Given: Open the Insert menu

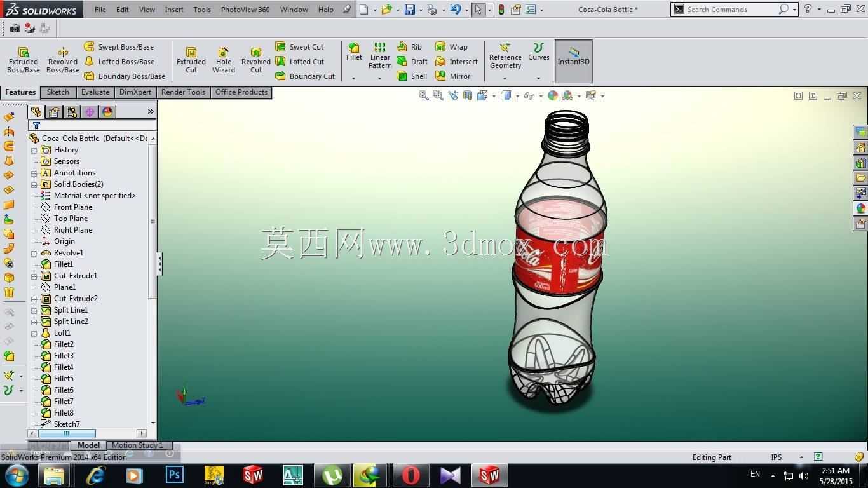Looking at the screenshot, I should click(x=174, y=10).
